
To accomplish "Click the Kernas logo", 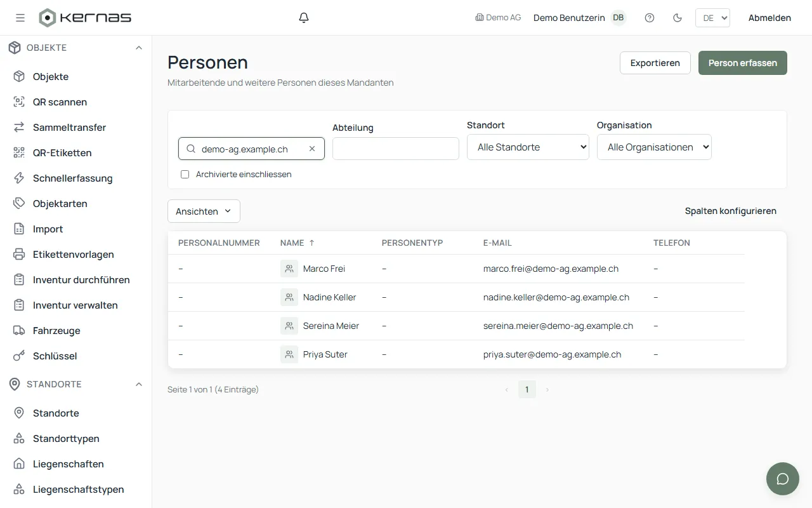I will 85,18.
